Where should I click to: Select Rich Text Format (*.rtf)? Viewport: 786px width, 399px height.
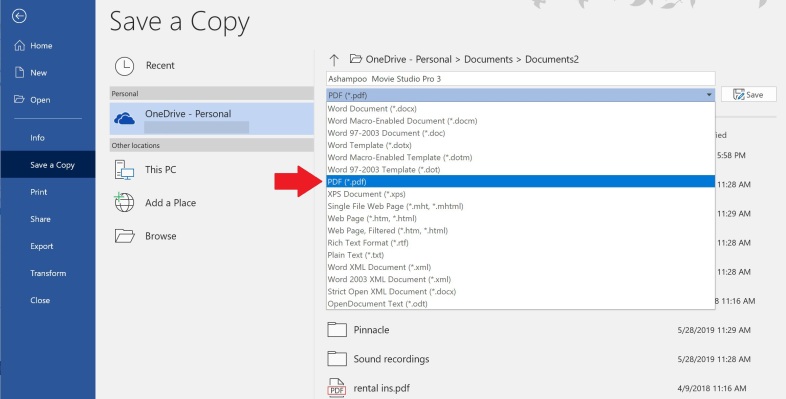tap(520, 243)
